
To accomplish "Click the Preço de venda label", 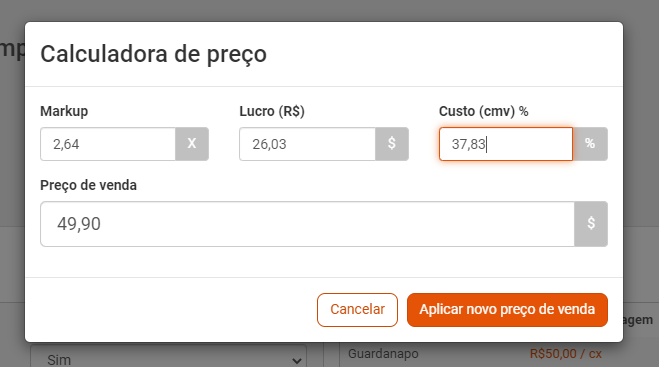I will click(x=88, y=185).
